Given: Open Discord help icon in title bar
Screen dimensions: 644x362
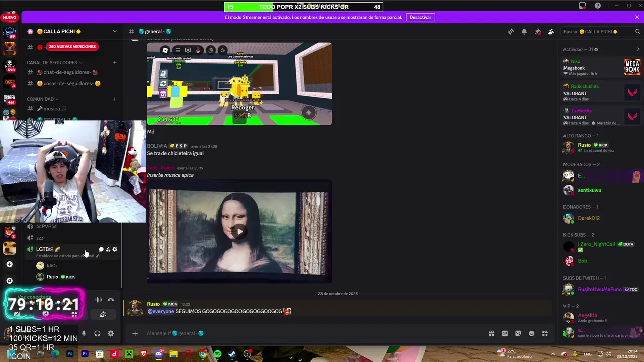Looking at the screenshot, I should coord(598,6).
